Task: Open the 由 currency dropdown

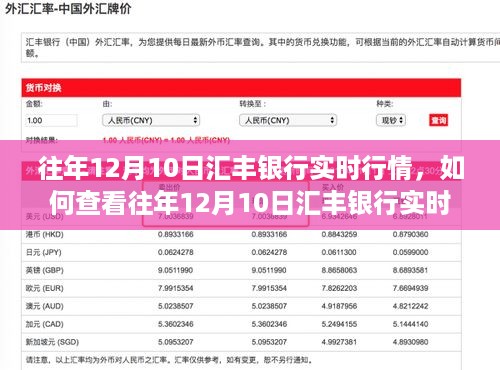Action: click(151, 120)
